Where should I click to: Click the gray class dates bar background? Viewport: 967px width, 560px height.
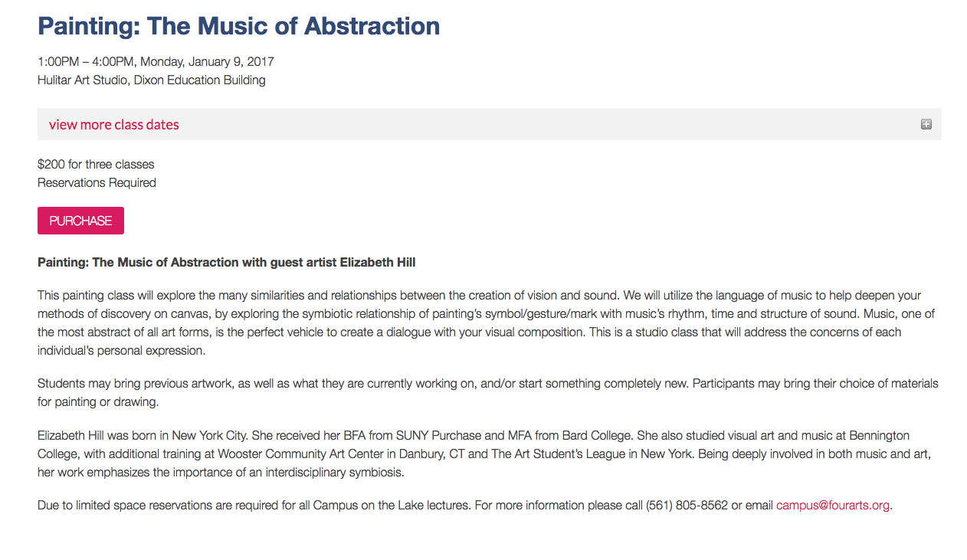point(536,124)
